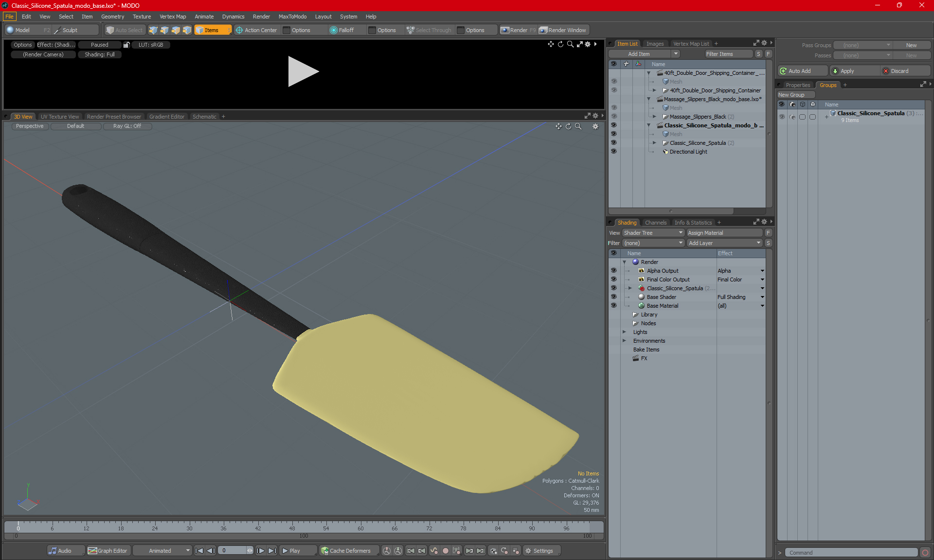
Task: Open the Render Window
Action: 563,30
